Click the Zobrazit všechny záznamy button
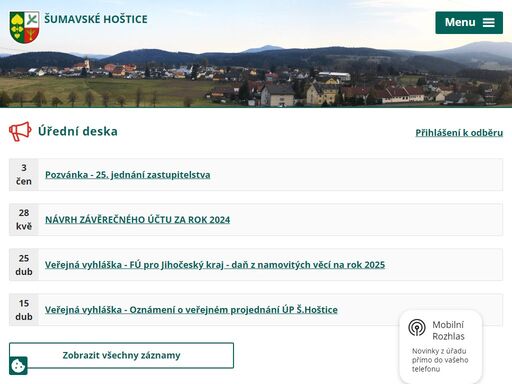The width and height of the screenshot is (512, 384). coord(121,355)
